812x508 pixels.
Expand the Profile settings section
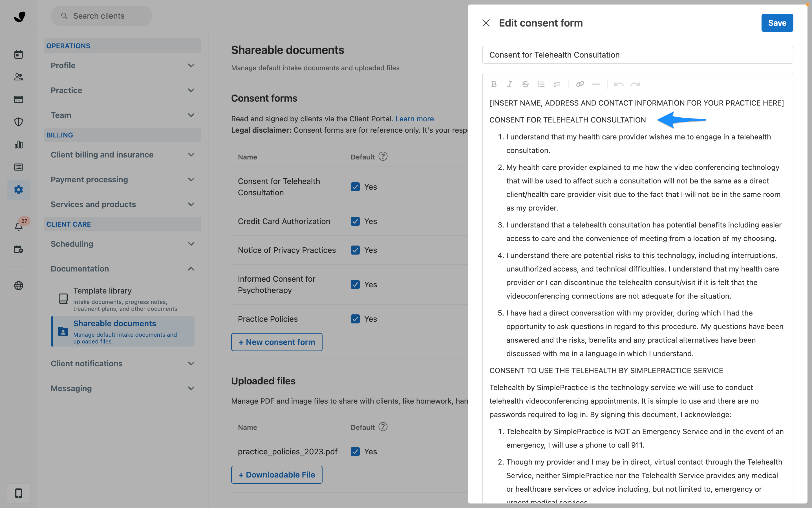(x=122, y=65)
